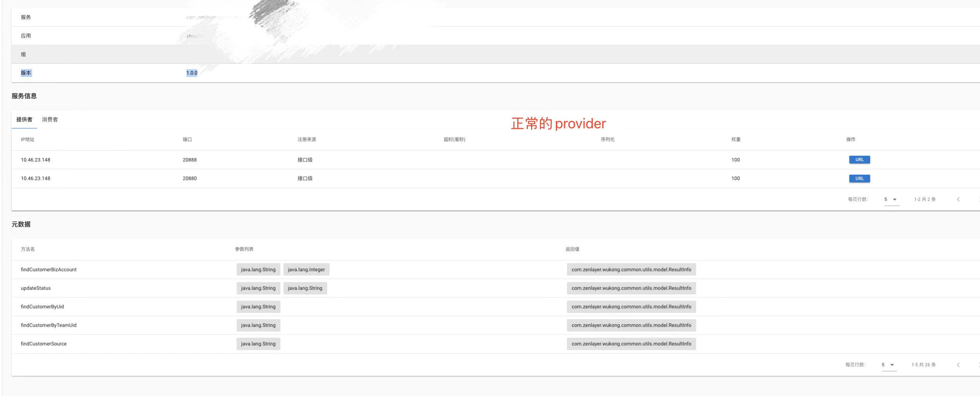Click the 应用 row label

[x=26, y=36]
